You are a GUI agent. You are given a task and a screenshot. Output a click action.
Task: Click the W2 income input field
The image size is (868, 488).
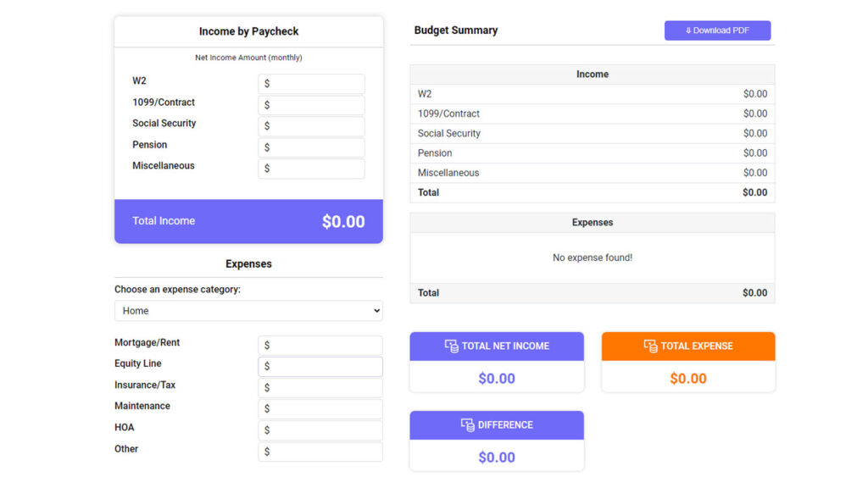tap(311, 84)
